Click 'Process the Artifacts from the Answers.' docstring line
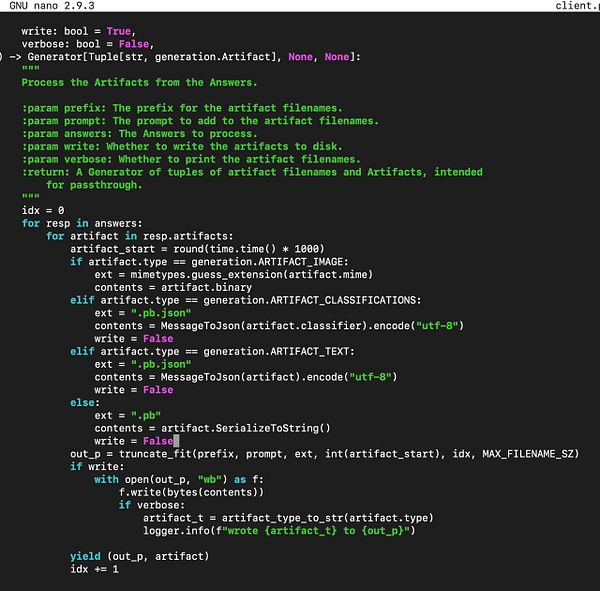The image size is (600, 591). (x=139, y=82)
